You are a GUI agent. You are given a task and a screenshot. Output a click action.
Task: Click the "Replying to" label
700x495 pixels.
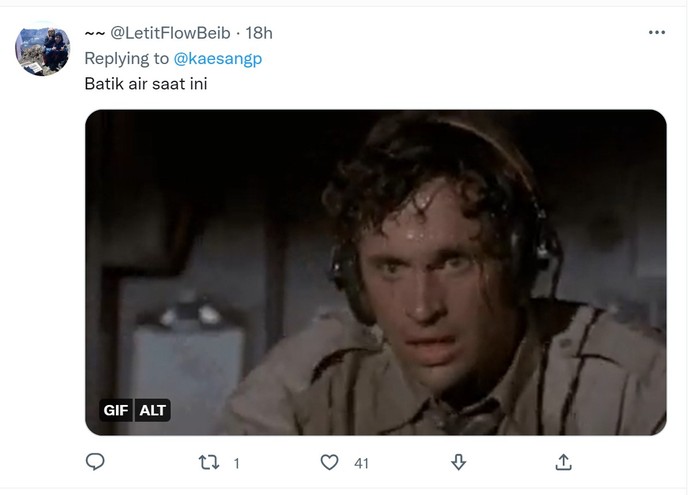pos(126,58)
